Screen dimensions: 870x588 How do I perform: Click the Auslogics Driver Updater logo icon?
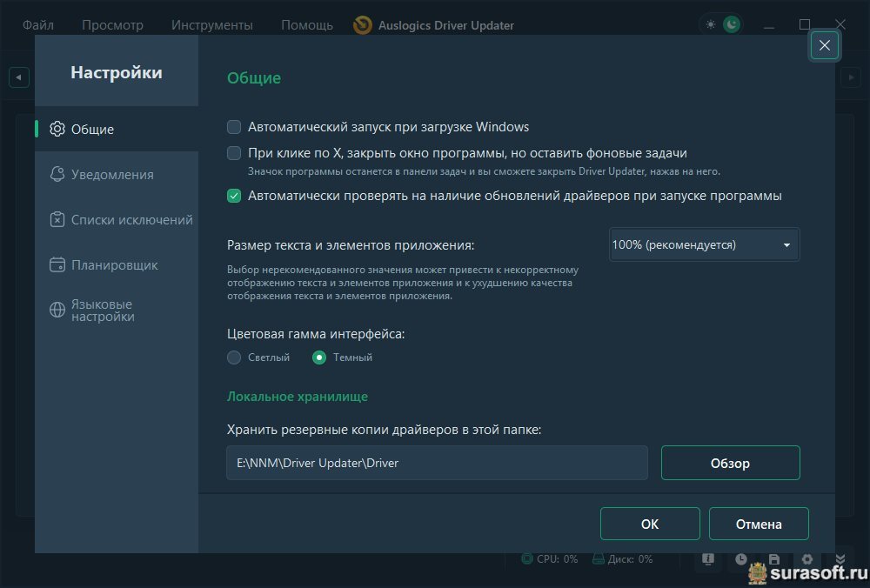(363, 25)
